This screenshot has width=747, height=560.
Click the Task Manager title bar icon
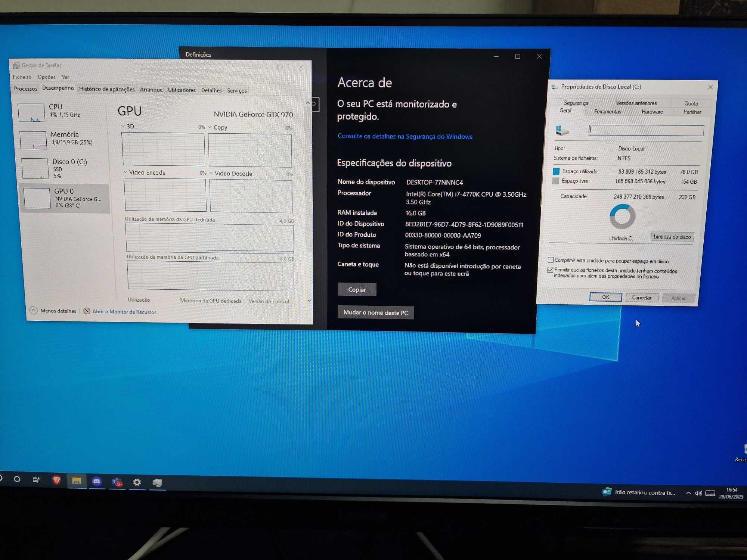pyautogui.click(x=16, y=65)
